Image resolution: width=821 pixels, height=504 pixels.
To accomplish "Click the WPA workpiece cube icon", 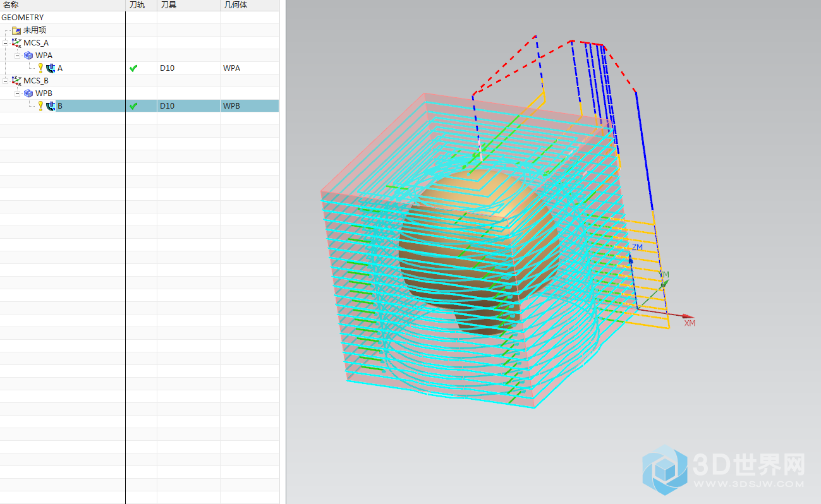I will point(28,56).
